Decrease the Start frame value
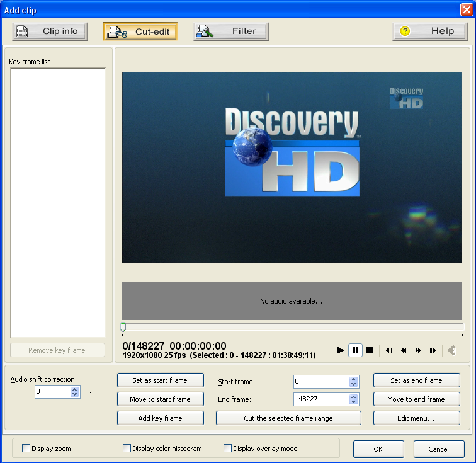Viewport: 476px width, 463px height. point(353,384)
